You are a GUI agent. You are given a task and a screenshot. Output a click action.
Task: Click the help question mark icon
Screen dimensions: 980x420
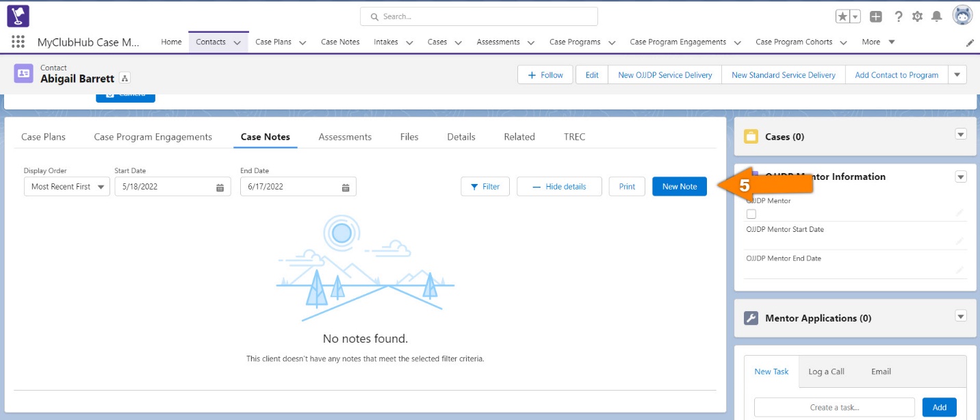899,16
